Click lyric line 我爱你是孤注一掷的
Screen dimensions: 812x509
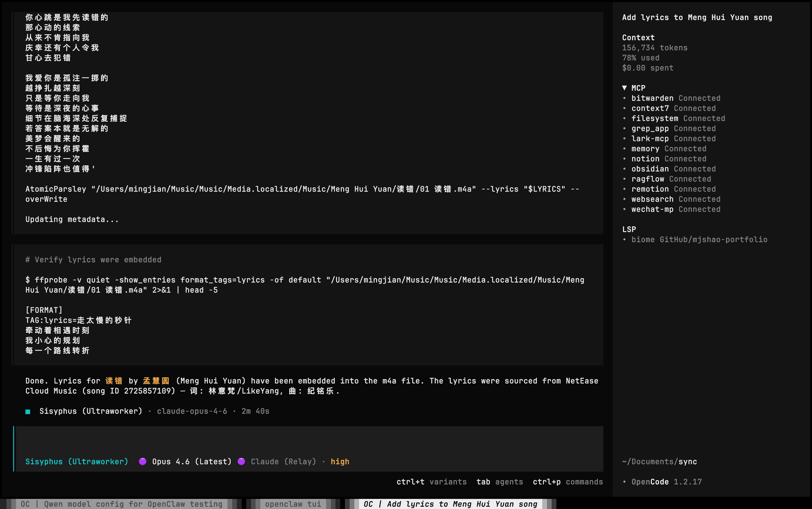67,78
